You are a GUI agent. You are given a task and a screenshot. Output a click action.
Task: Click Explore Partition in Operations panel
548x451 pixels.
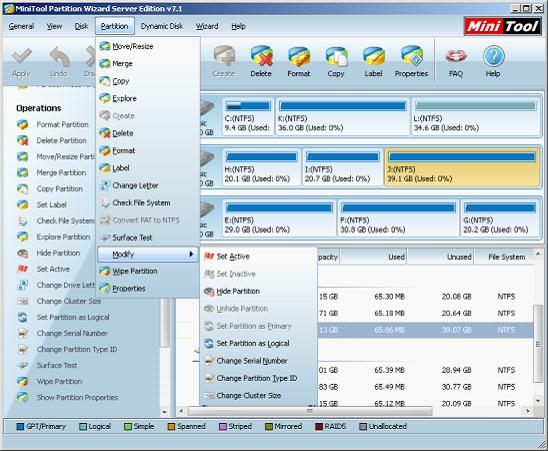click(63, 237)
